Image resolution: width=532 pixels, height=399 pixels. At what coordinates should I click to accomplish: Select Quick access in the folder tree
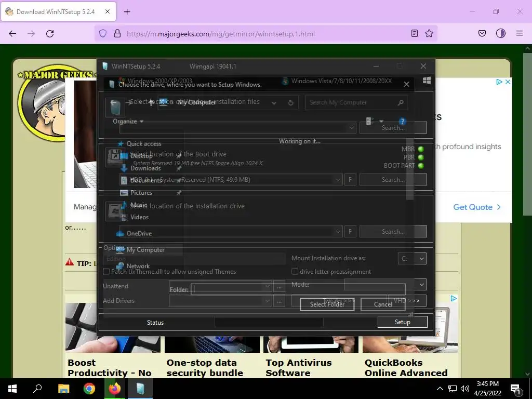[x=143, y=144]
